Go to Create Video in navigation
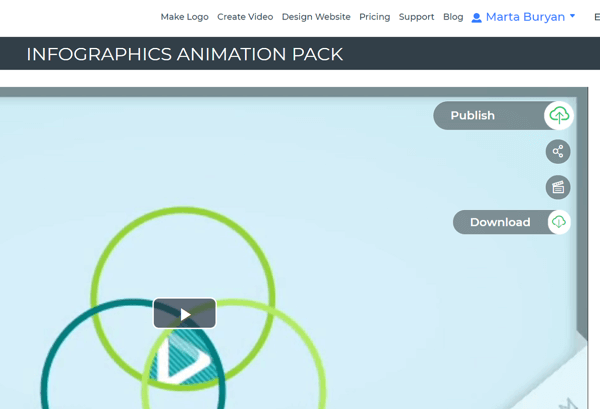Image resolution: width=600 pixels, height=409 pixels. [x=245, y=17]
